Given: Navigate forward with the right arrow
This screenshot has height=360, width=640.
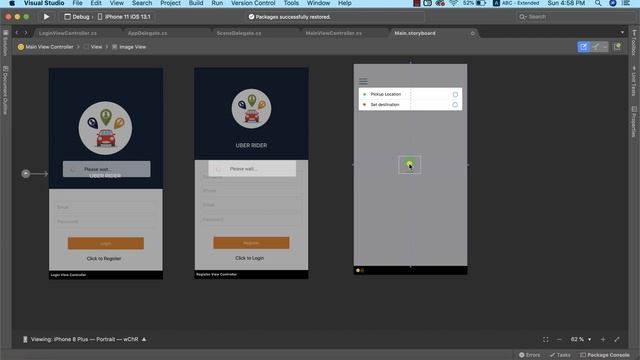Looking at the screenshot, I should pos(26,33).
